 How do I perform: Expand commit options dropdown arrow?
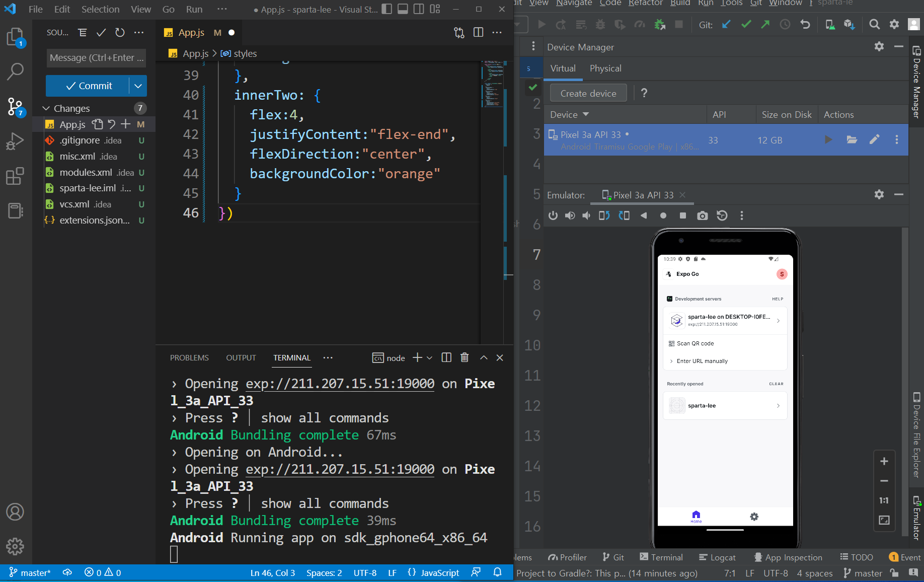(x=138, y=86)
